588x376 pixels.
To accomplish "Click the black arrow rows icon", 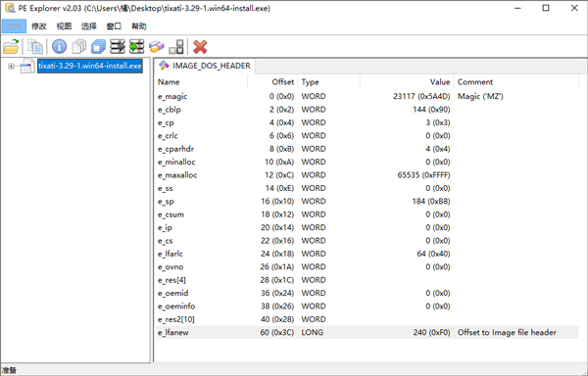I will pyautogui.click(x=118, y=46).
